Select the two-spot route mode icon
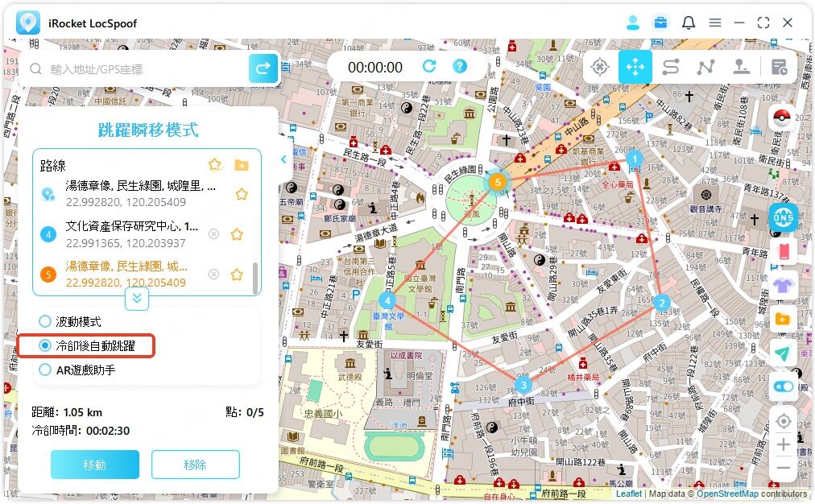Image resolution: width=815 pixels, height=504 pixels. coord(671,67)
